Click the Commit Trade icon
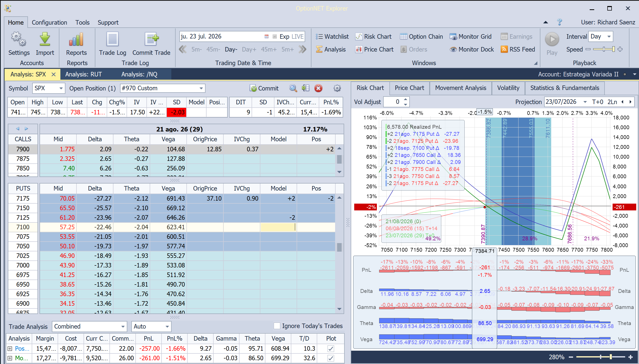639x364 pixels. coord(151,39)
